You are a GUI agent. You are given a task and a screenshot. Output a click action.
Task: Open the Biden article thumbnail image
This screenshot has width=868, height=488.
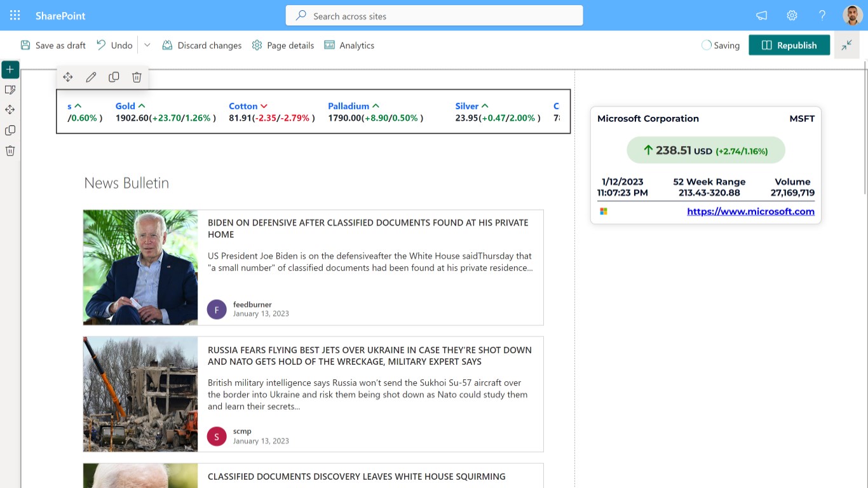pos(140,268)
